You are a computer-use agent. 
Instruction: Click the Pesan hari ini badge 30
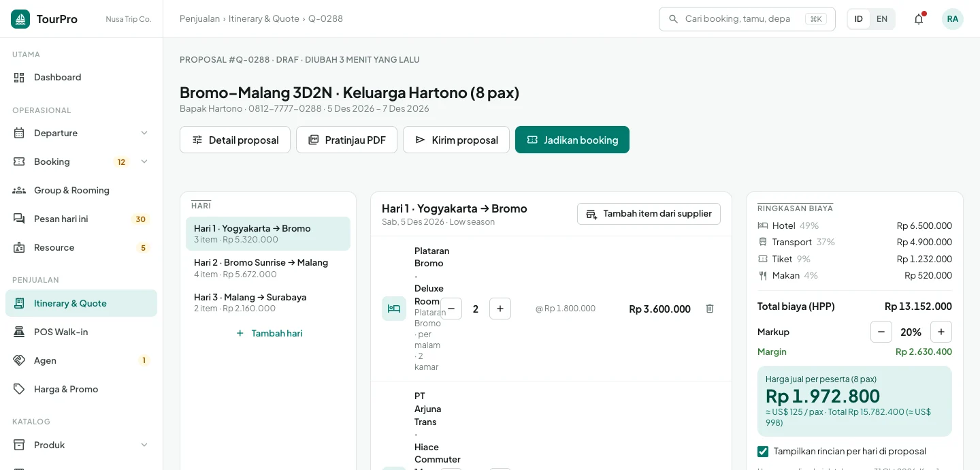140,219
